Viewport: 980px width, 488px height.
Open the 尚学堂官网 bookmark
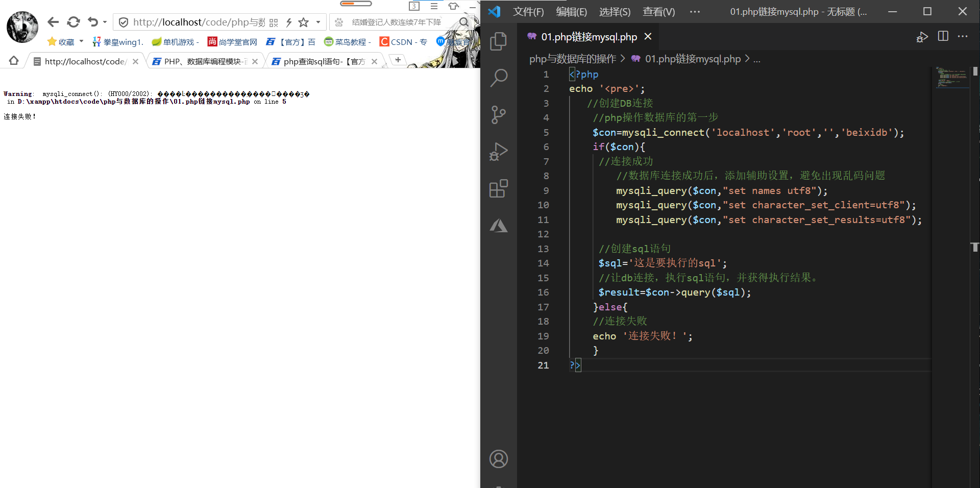[232, 42]
